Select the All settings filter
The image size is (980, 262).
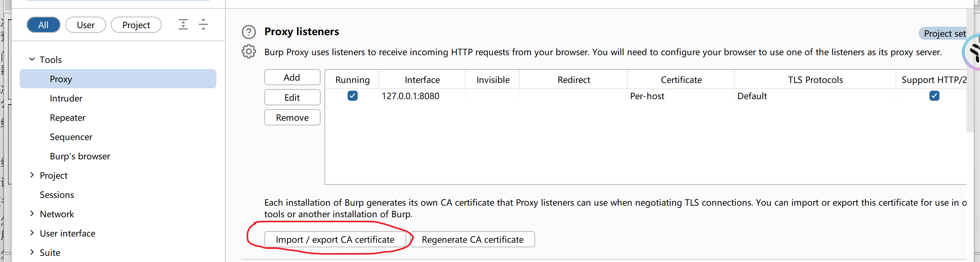pyautogui.click(x=44, y=25)
